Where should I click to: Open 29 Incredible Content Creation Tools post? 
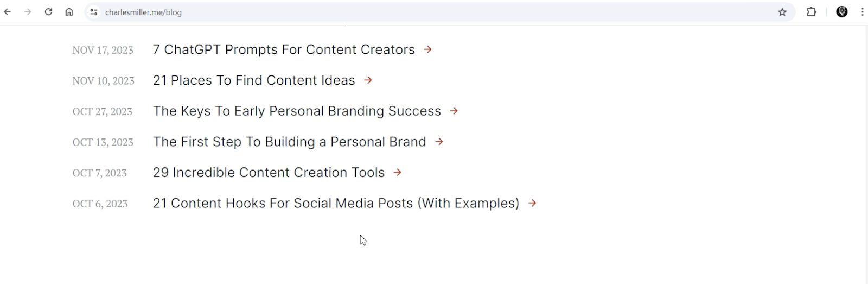[269, 173]
